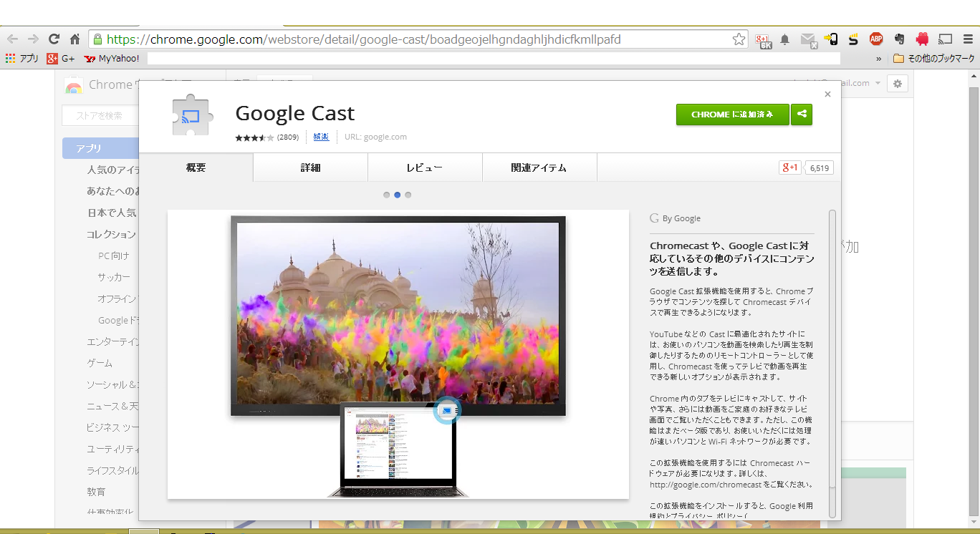Select オフライン collection
This screenshot has width=980, height=534.
117,298
